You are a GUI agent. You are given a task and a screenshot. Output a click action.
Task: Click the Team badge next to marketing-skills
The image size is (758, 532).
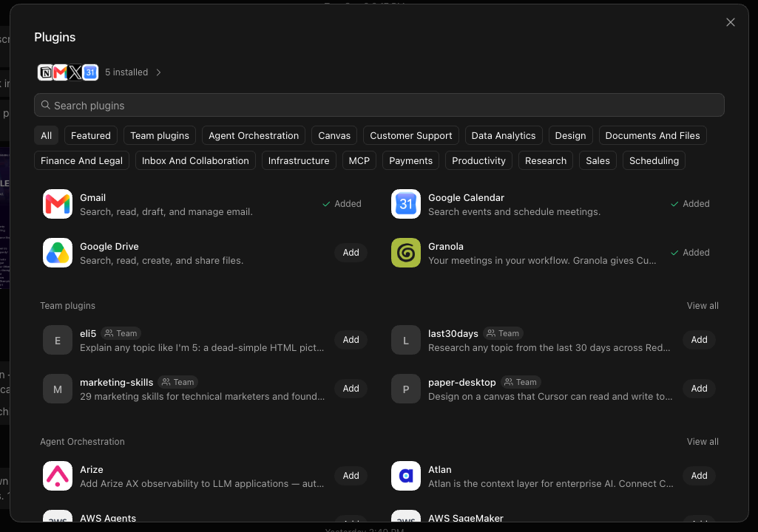point(178,382)
